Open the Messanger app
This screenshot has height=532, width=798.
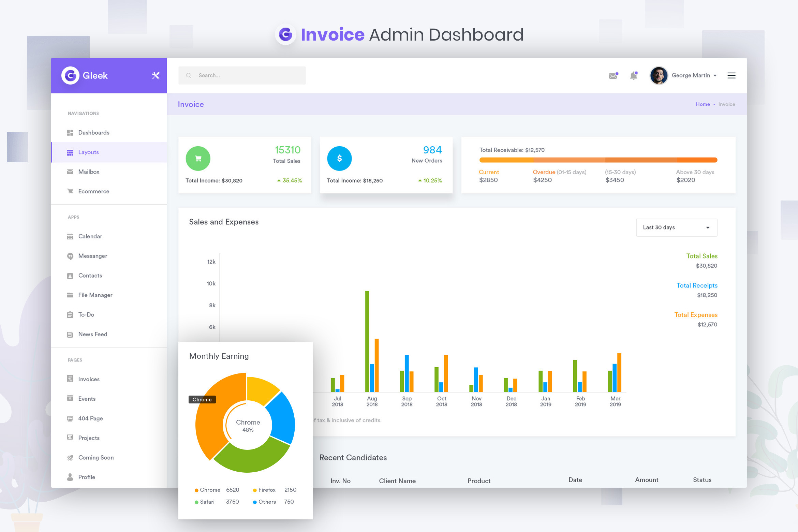coord(92,256)
